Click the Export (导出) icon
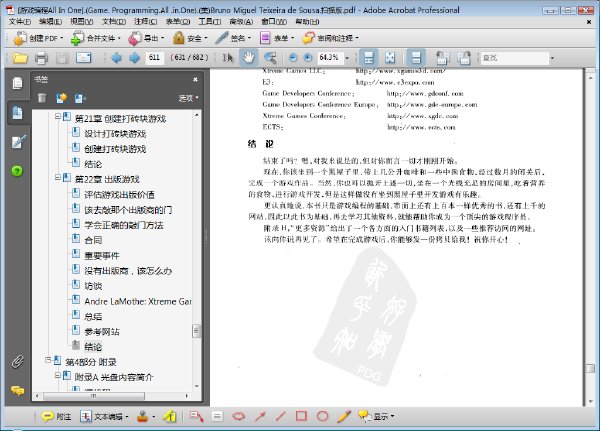This screenshot has width=600, height=431. coord(135,38)
